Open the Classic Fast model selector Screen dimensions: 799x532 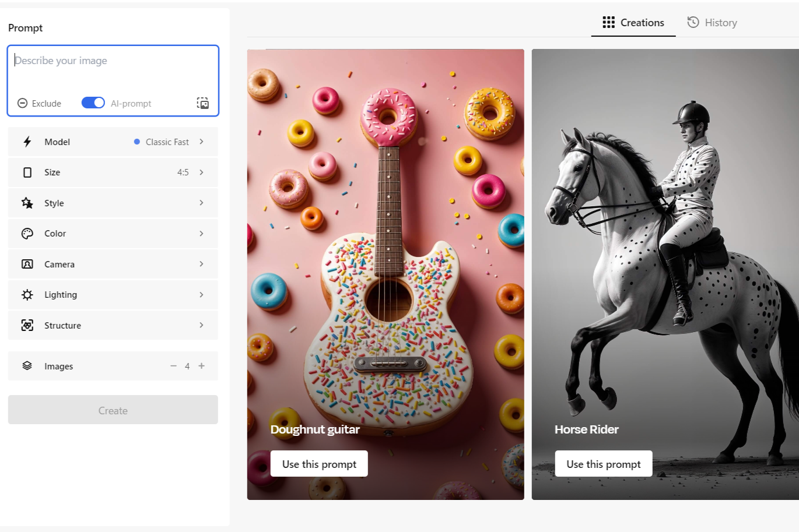coord(167,142)
